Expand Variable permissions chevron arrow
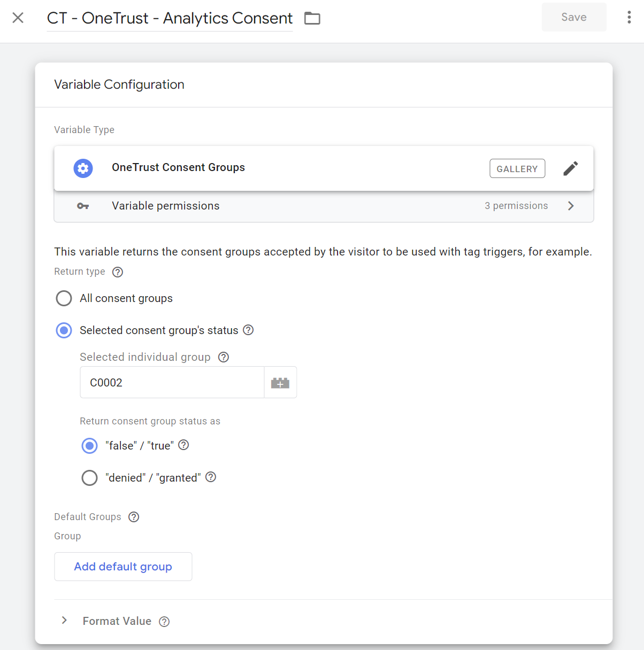Viewport: 644px width, 650px height. (571, 206)
